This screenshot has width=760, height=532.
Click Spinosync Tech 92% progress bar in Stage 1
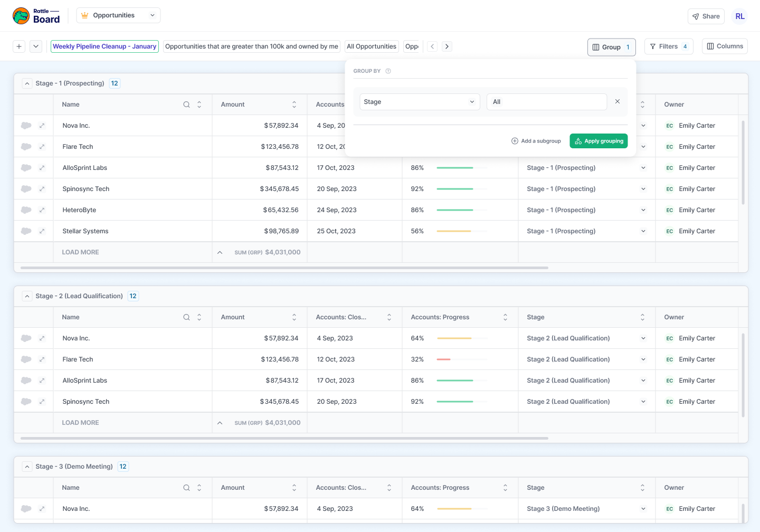click(x=455, y=189)
